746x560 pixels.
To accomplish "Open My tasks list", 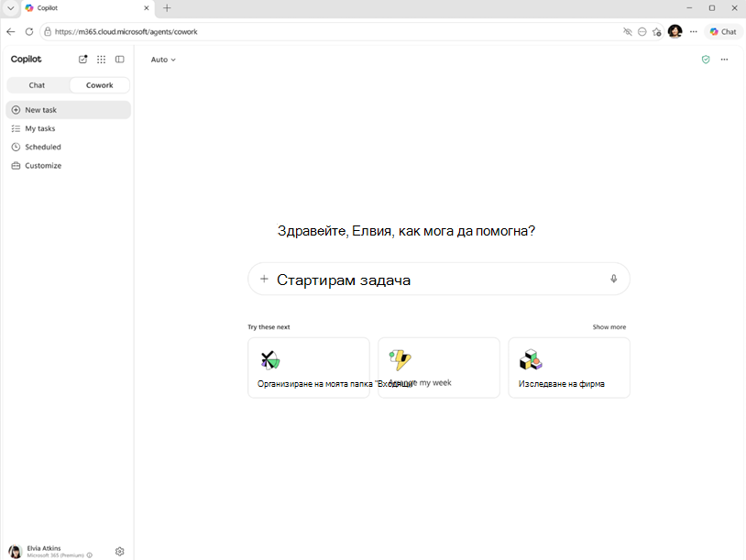I will pos(69,128).
